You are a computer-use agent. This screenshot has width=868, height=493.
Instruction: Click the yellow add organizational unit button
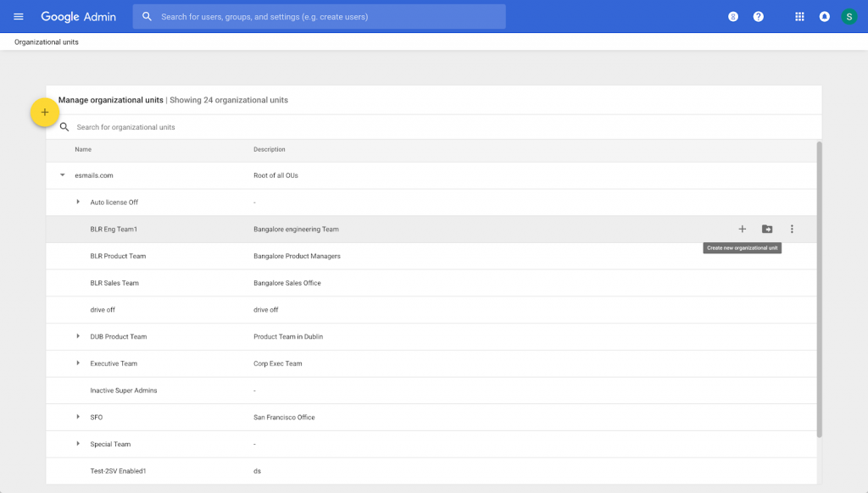pos(45,113)
